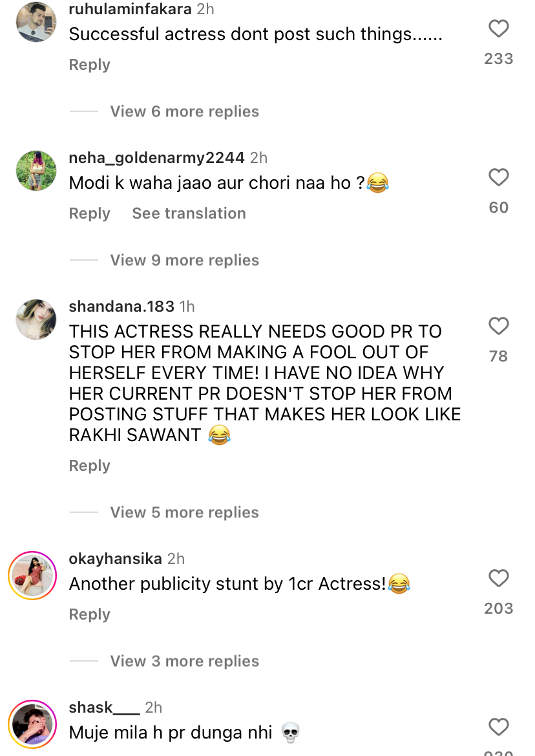Reply to ruhulaminfakara's comment
The width and height of the screenshot is (535, 756).
pyautogui.click(x=89, y=65)
